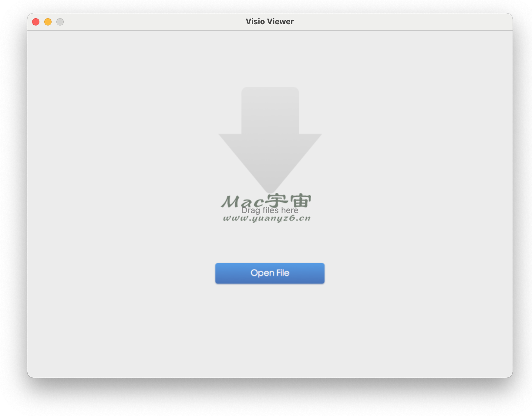The height and width of the screenshot is (416, 532).
Task: Minimize the Visio Viewer window
Action: 48,22
